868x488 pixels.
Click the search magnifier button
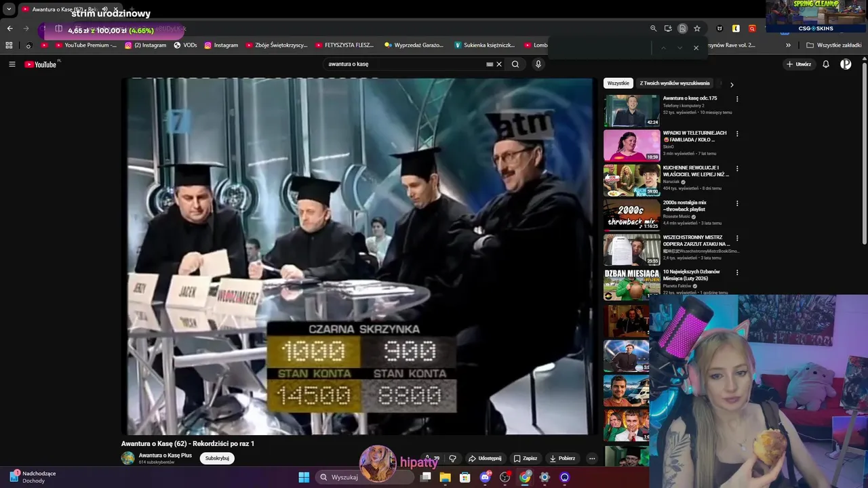[x=515, y=64]
